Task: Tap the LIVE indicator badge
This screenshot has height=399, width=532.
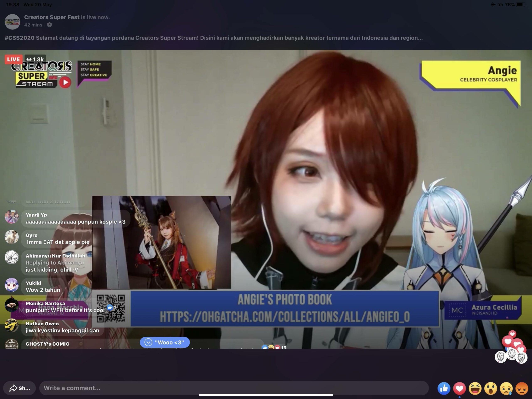Action: pyautogui.click(x=13, y=59)
